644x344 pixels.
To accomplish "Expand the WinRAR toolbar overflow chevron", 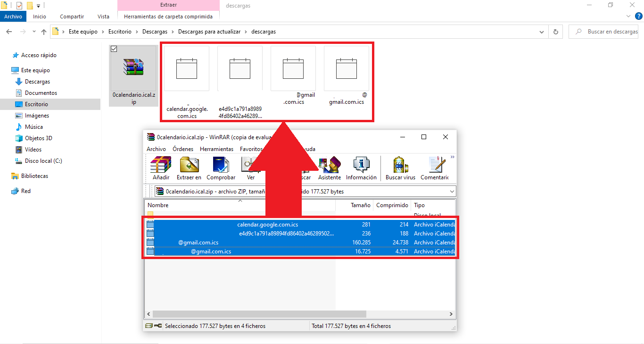I will point(453,157).
